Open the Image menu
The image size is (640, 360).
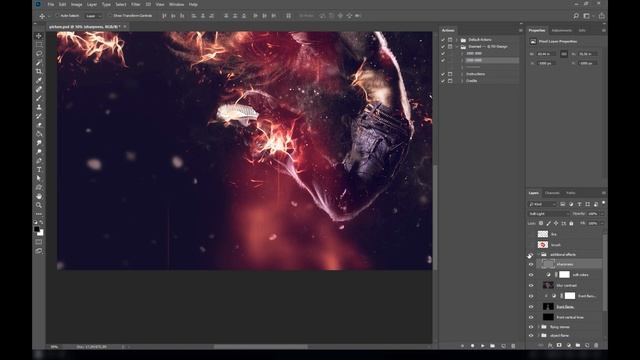tap(76, 4)
